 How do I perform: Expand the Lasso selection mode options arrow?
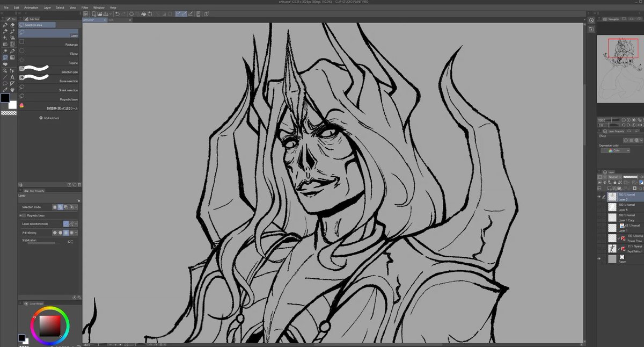click(x=76, y=223)
